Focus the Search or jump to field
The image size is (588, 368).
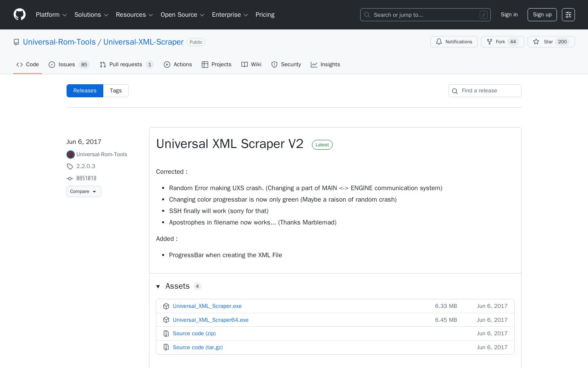[425, 15]
